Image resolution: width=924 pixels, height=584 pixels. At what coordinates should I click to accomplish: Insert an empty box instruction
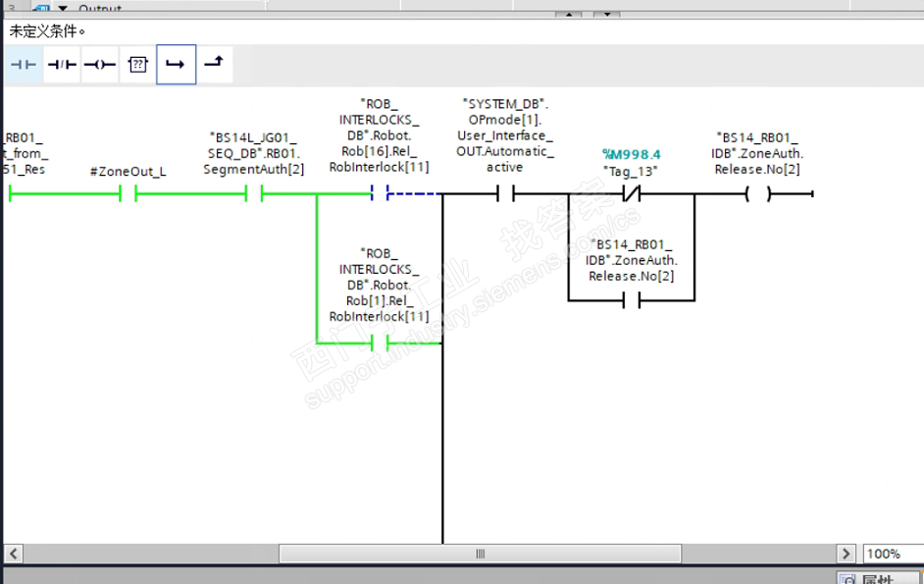click(138, 65)
